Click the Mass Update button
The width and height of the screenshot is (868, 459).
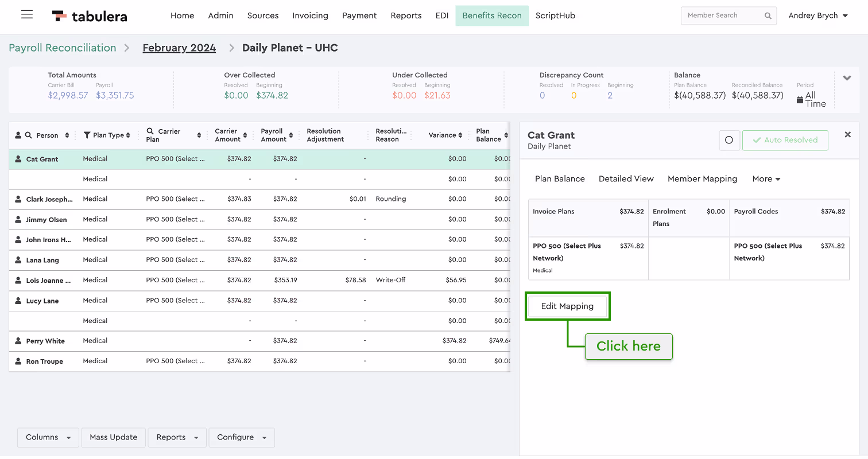[x=114, y=437]
